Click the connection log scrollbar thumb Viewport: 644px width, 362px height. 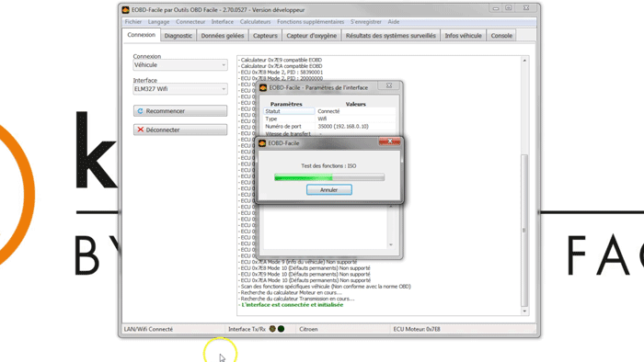point(524,231)
